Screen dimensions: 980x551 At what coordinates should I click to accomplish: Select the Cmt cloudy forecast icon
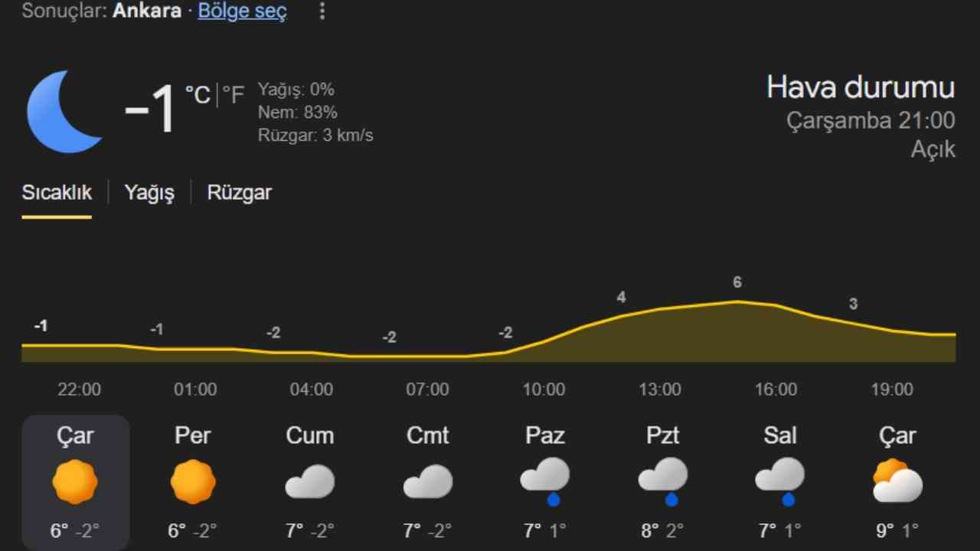pyautogui.click(x=428, y=482)
